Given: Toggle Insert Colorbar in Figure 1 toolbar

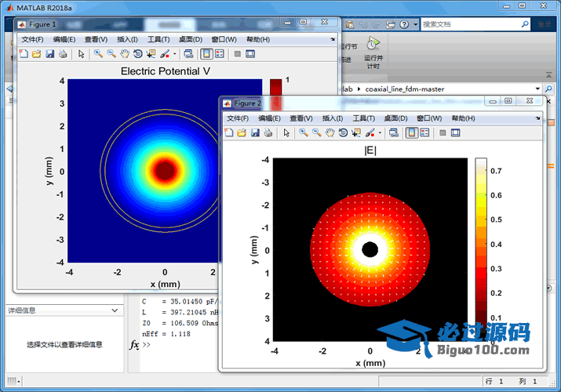Looking at the screenshot, I should tap(206, 54).
